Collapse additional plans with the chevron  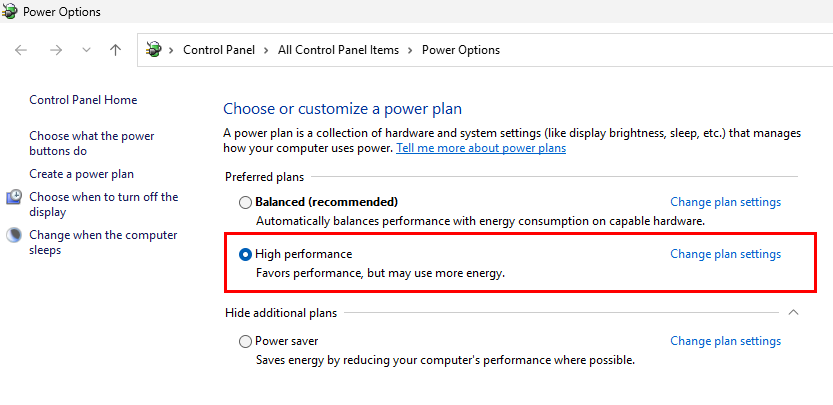coord(793,313)
